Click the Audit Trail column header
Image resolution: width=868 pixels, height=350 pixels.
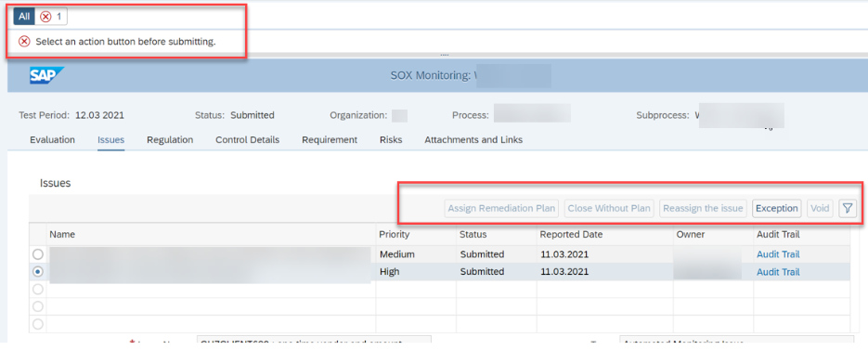point(801,234)
